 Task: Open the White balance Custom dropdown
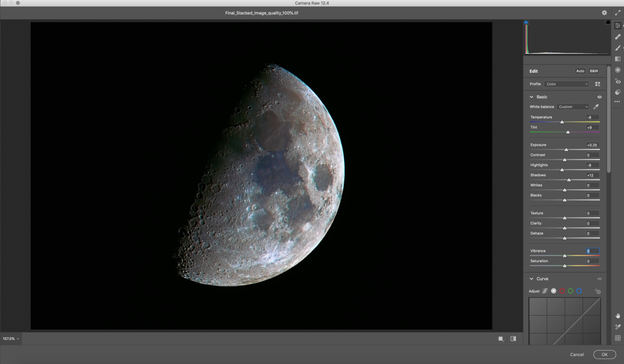(x=572, y=107)
